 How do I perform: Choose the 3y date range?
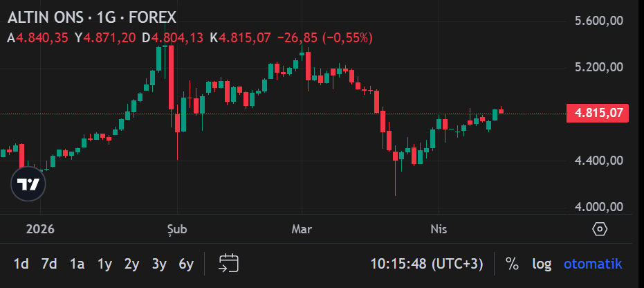[159, 264]
